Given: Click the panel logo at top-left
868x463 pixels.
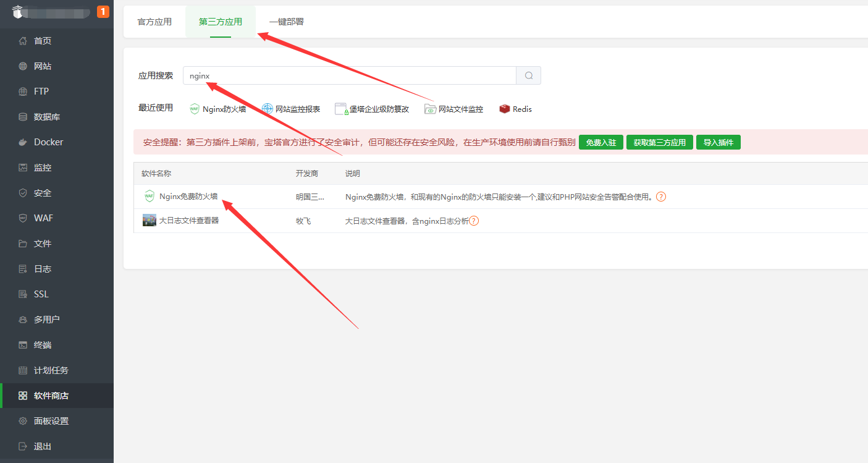Looking at the screenshot, I should tap(17, 11).
